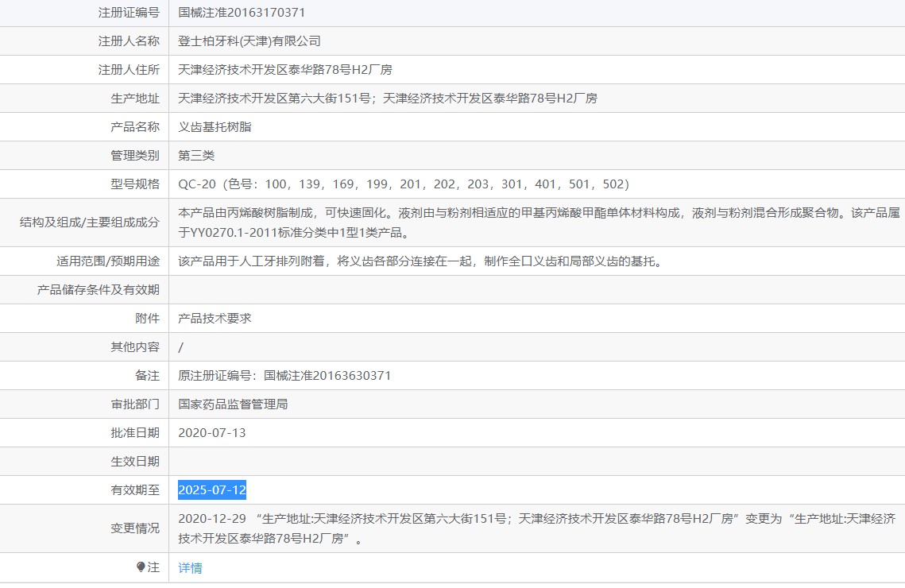Click the lightbulb icon beside 注
905x588 pixels.
(x=141, y=567)
